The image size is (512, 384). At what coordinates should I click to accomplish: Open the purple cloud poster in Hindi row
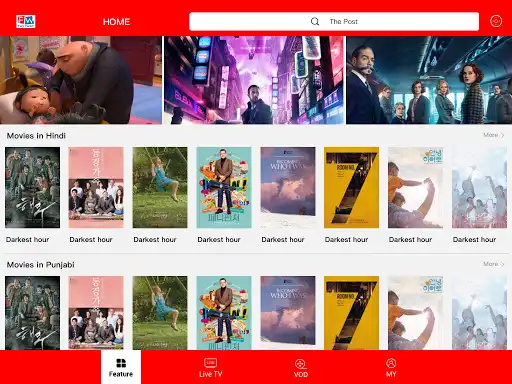(288, 188)
